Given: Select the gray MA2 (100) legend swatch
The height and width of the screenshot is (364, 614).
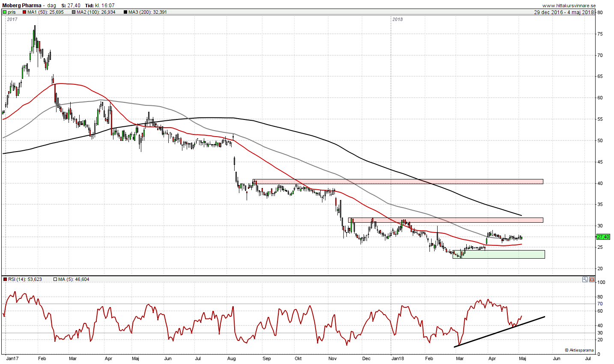Looking at the screenshot, I should [74, 12].
